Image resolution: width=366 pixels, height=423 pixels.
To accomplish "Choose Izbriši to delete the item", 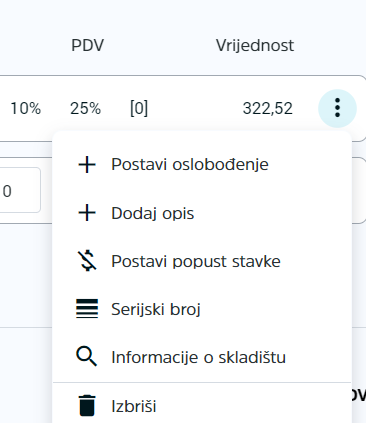I will [202, 406].
